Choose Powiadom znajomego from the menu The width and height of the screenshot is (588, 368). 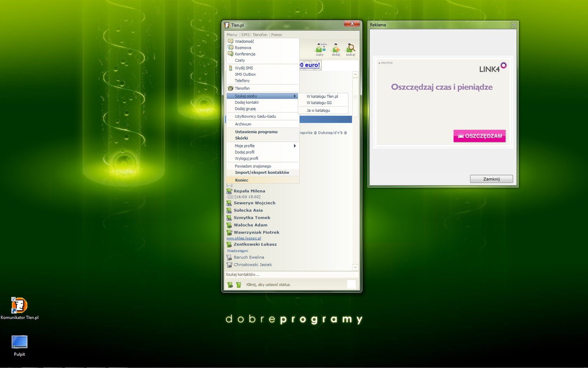[262, 166]
